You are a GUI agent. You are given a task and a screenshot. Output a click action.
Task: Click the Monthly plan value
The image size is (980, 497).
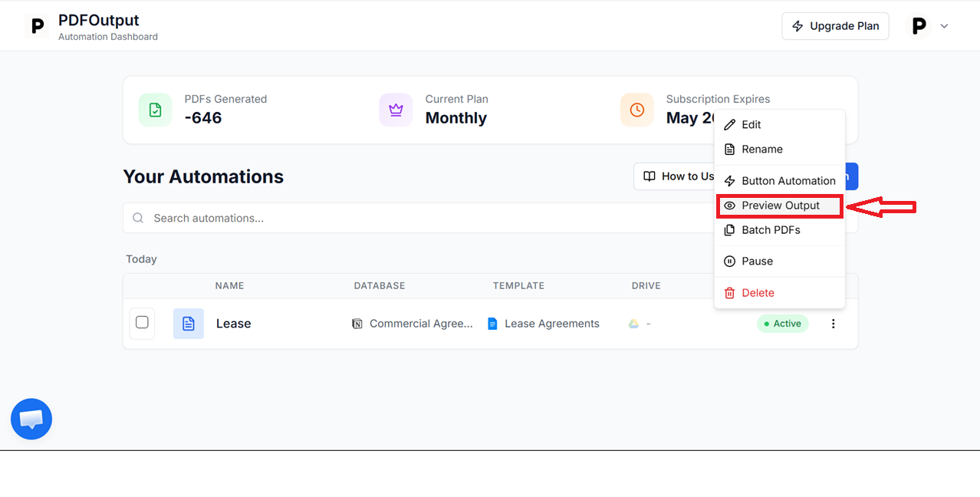click(x=456, y=118)
